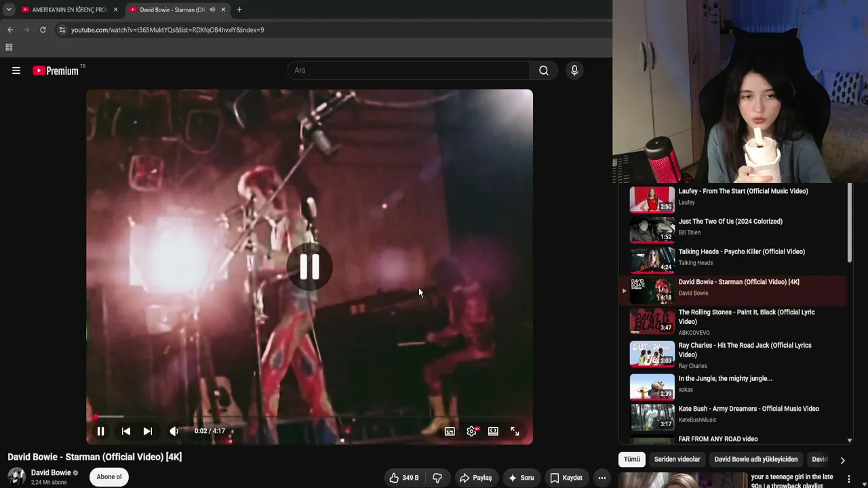Open the David Bowie channel name link

[x=51, y=472]
